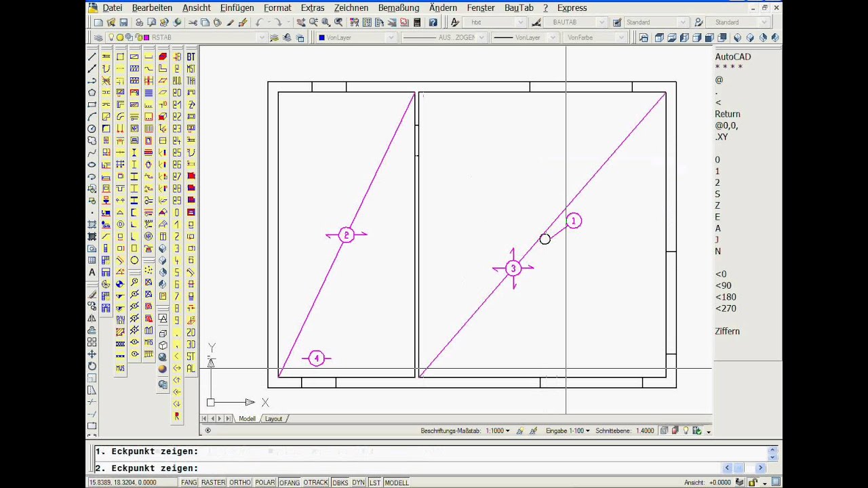Viewport: 868px width, 488px height.
Task: Toggle DYN dynamic input
Action: tap(358, 483)
